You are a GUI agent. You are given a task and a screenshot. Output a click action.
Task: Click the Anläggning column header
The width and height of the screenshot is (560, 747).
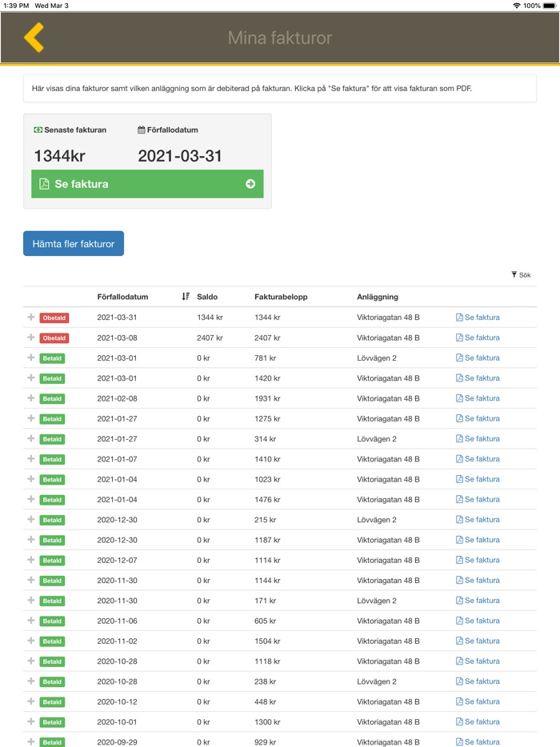(x=378, y=297)
